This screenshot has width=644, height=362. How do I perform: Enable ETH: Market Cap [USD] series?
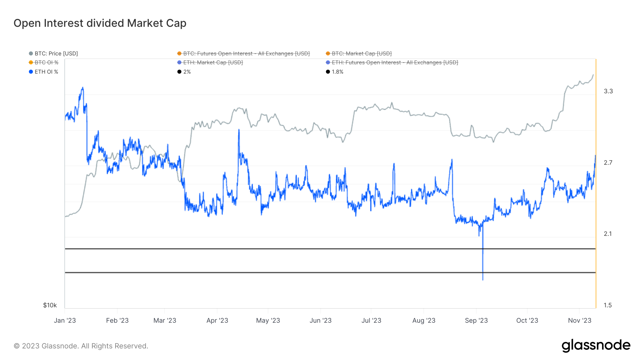[x=213, y=63]
